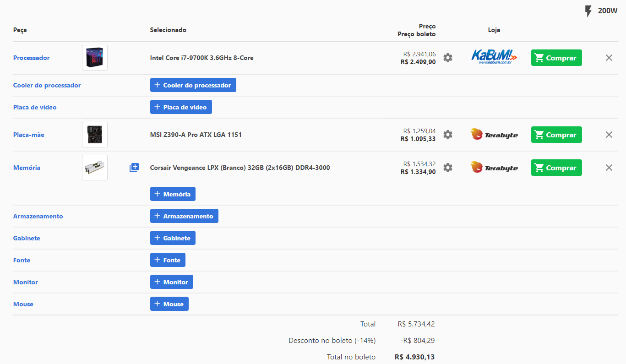Image resolution: width=626 pixels, height=364 pixels.
Task: Open price settings gear for Intel Core i7-9700K
Action: (448, 58)
